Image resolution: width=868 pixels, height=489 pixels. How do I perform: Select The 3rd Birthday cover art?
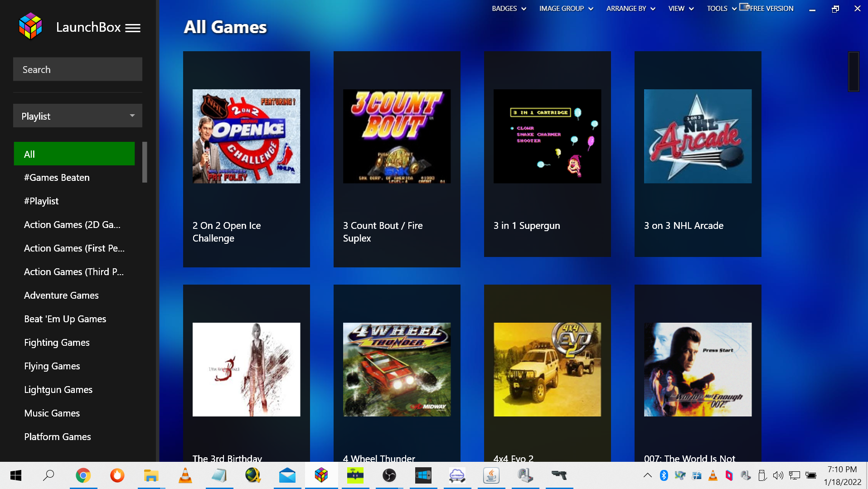point(246,369)
